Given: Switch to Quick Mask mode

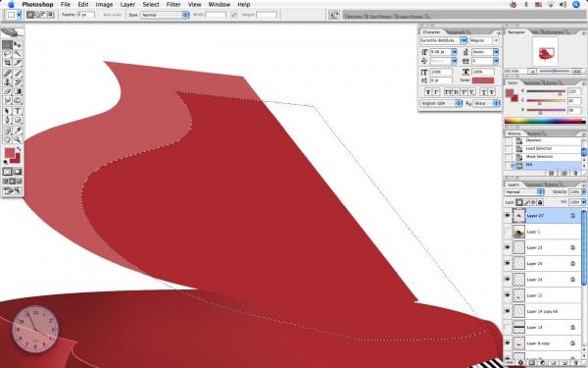Looking at the screenshot, I should tap(18, 172).
